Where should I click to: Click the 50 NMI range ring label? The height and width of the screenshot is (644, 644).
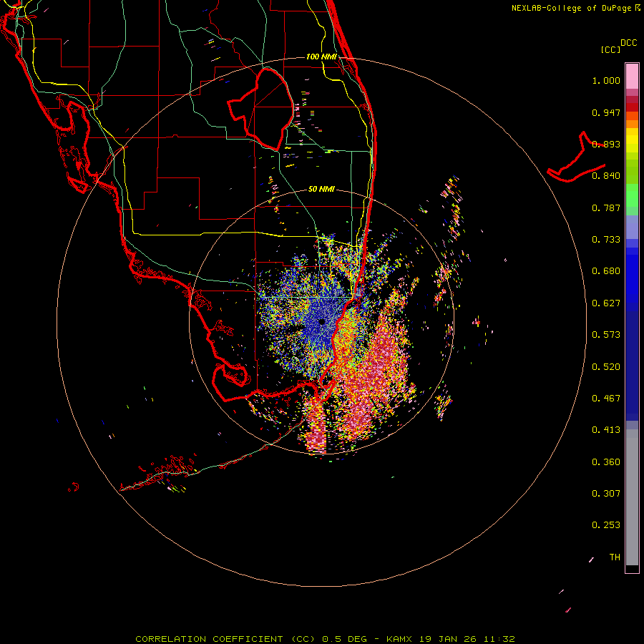(321, 190)
